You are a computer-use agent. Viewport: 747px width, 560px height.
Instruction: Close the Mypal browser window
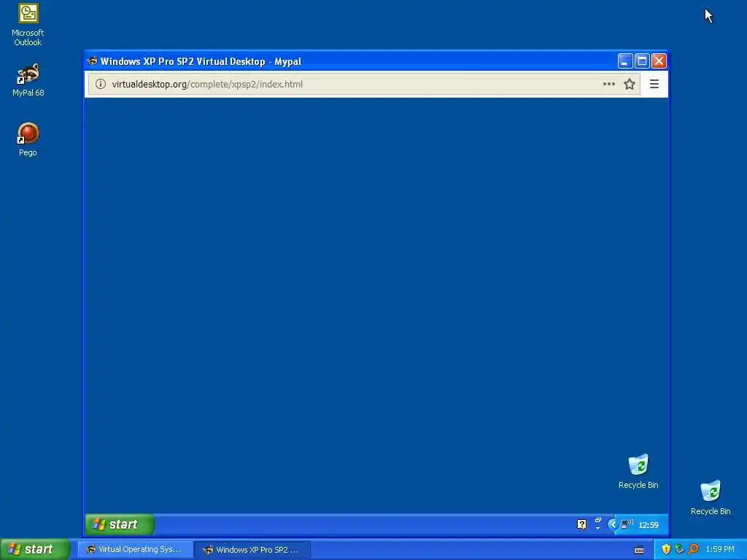(659, 61)
